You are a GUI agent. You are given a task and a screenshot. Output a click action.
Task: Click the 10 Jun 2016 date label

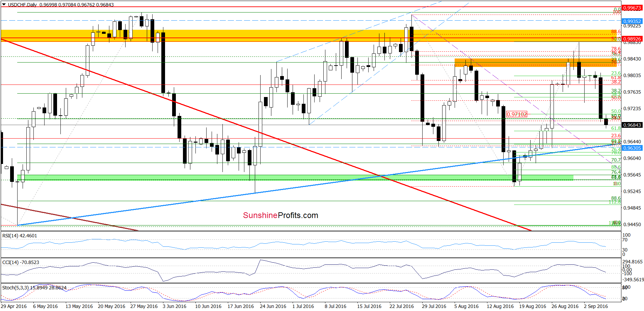[x=208, y=306]
